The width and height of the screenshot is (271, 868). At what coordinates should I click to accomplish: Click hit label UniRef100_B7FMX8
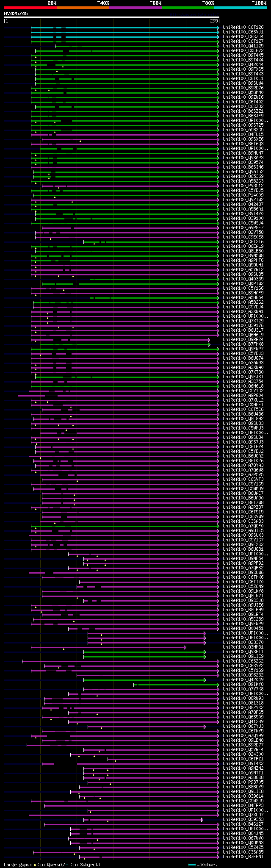click(x=243, y=344)
